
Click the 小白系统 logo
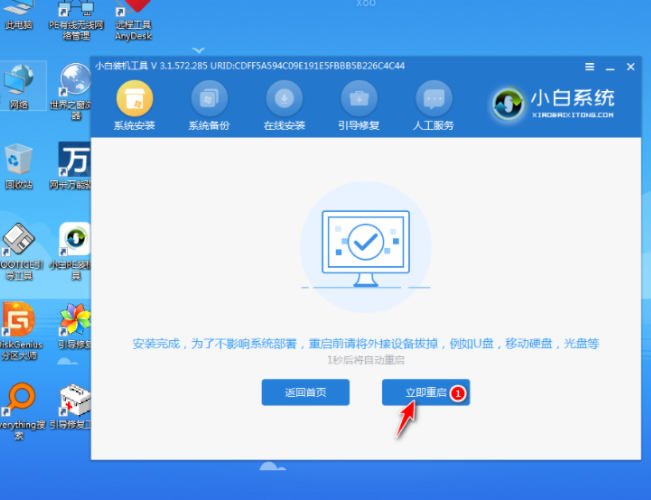coord(553,103)
